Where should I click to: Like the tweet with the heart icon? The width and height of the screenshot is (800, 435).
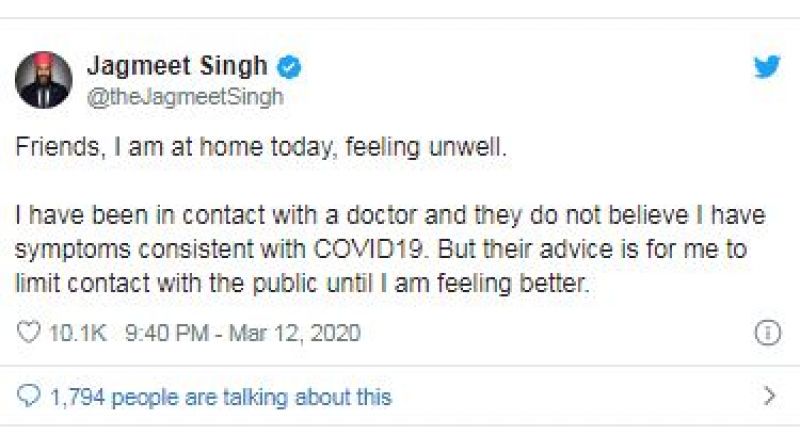click(28, 333)
